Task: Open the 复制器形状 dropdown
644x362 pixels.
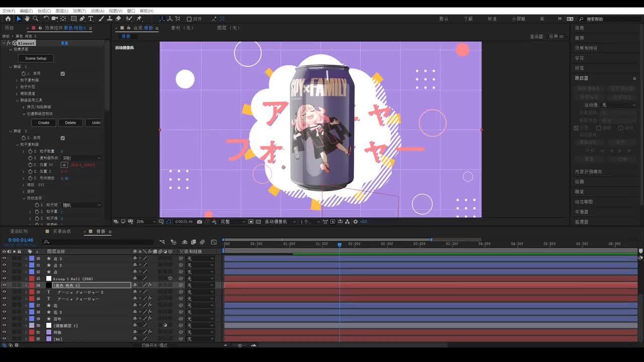Action: coord(82,158)
